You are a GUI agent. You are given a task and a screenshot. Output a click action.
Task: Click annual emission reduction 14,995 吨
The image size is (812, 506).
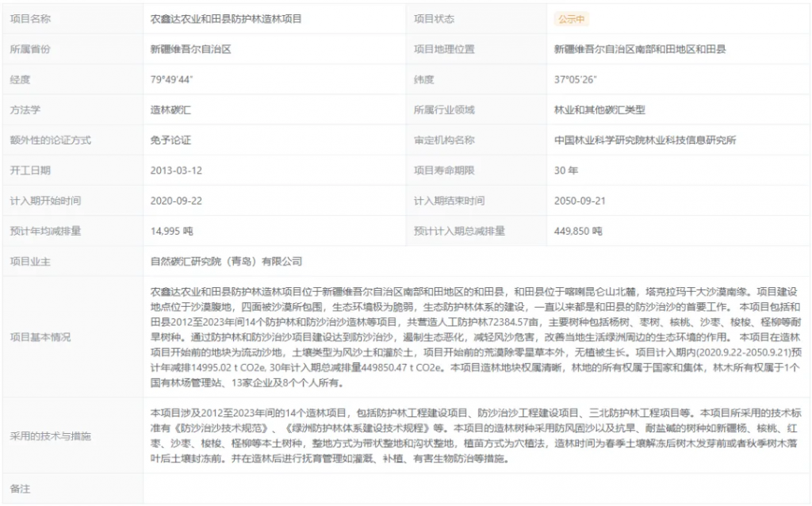(171, 232)
